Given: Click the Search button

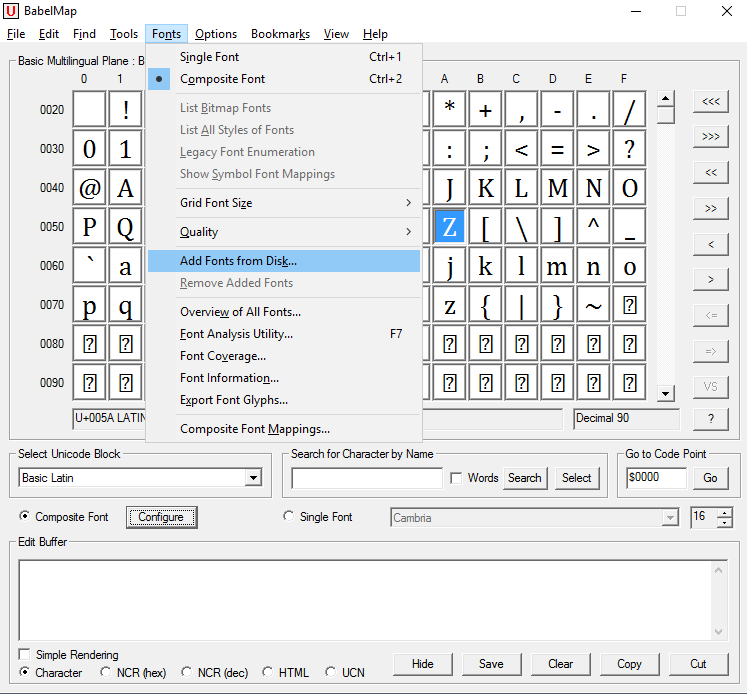Looking at the screenshot, I should point(525,478).
